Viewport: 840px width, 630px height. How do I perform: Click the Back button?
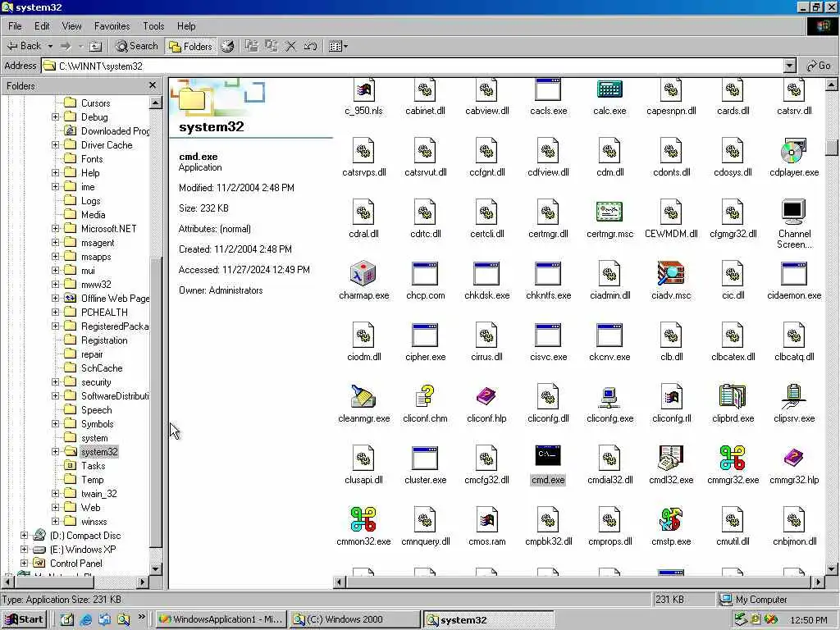[24, 46]
